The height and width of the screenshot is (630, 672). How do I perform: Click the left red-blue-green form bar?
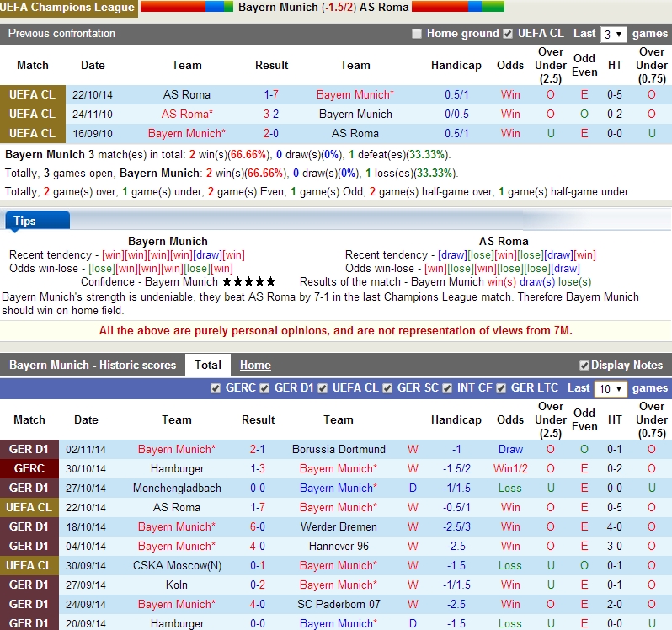click(x=186, y=7)
